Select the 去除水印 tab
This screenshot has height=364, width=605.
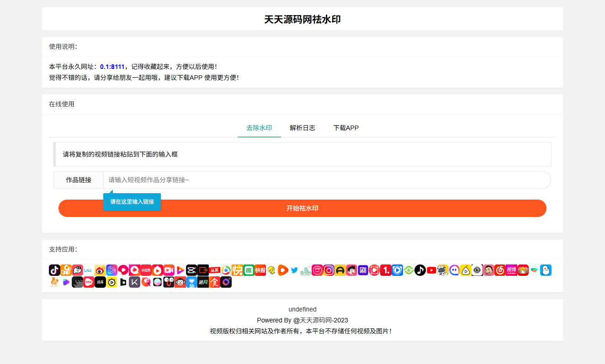(x=259, y=128)
